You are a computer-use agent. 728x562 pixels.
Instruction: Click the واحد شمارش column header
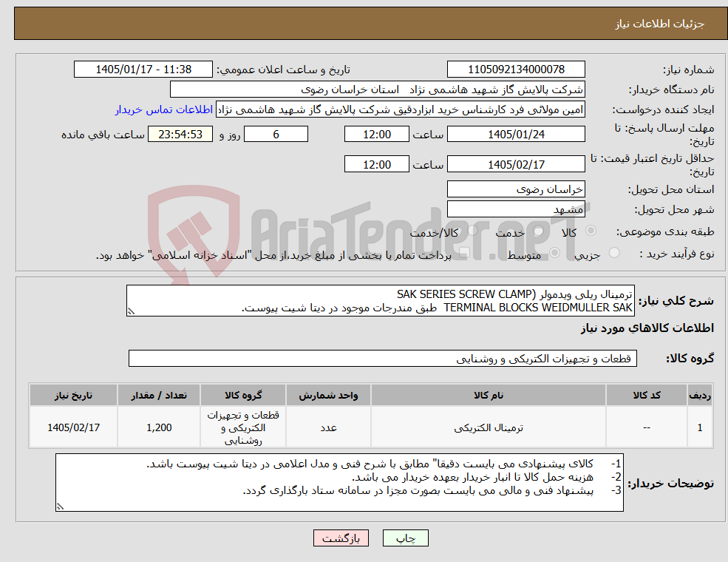click(x=328, y=396)
